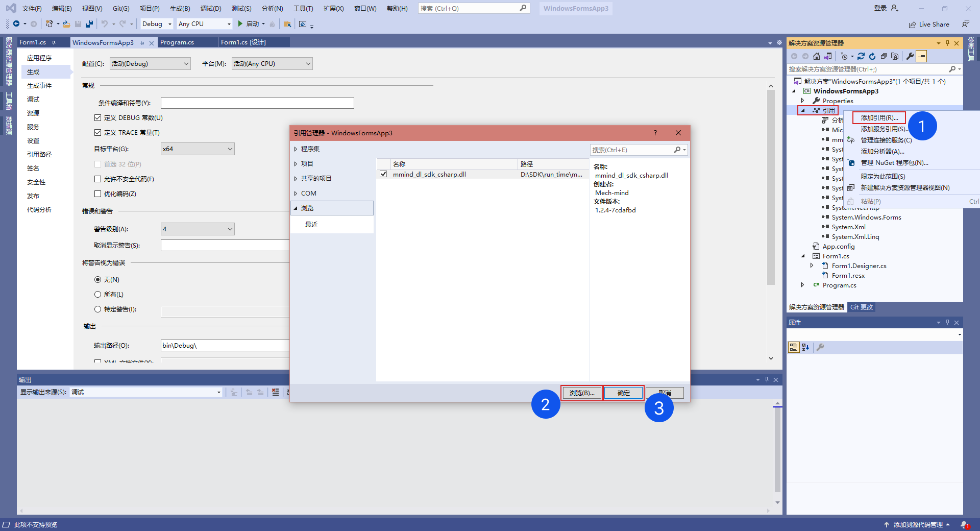Click the feedback icon at top right
Screen dimensions: 980x531
pos(965,24)
